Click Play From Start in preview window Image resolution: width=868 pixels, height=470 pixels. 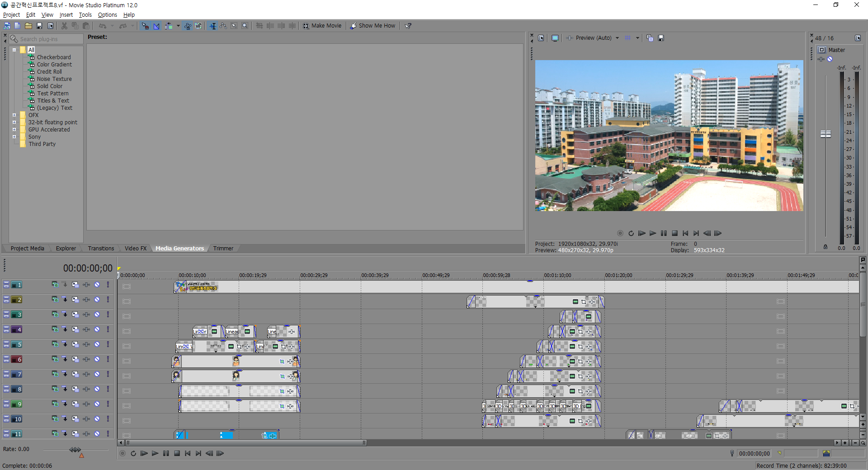642,233
